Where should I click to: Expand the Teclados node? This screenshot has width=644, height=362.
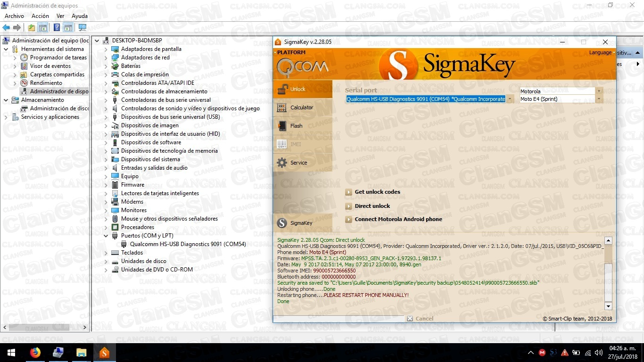(x=106, y=253)
